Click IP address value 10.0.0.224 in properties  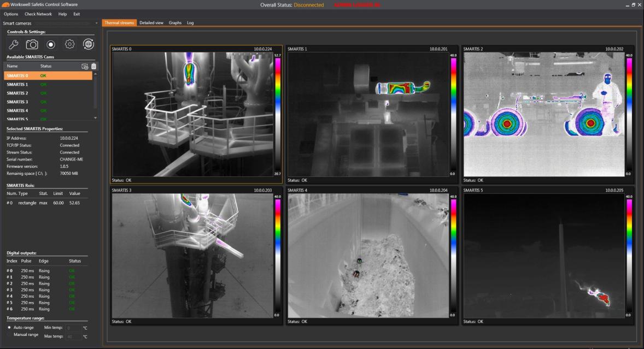pos(69,139)
